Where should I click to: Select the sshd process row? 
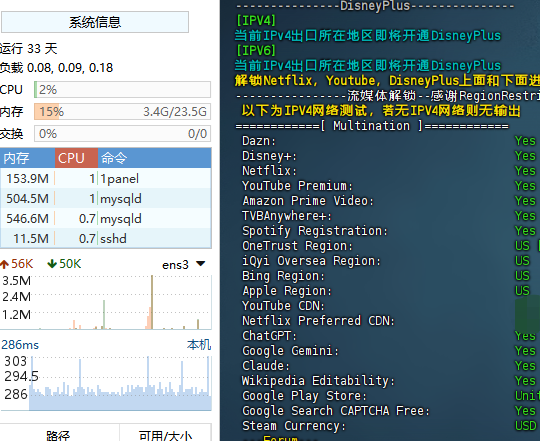(x=106, y=238)
